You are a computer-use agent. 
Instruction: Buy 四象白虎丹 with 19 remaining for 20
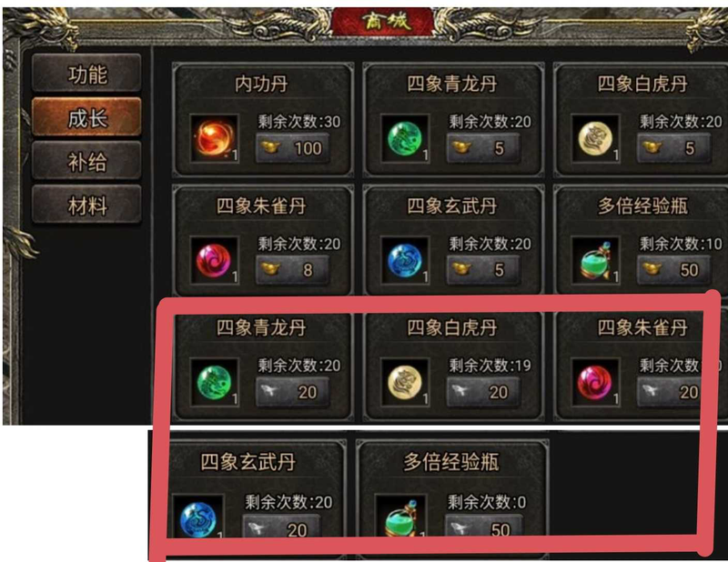(x=483, y=392)
